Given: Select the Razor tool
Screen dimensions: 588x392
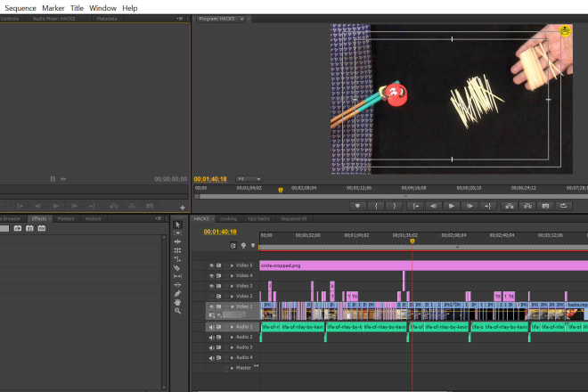Looking at the screenshot, I should click(x=178, y=267).
